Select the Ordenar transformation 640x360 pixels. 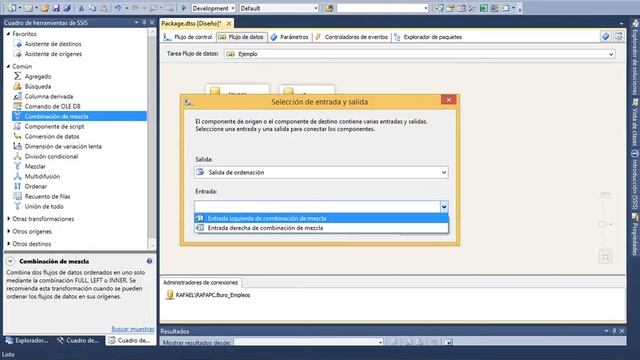pyautogui.click(x=36, y=186)
